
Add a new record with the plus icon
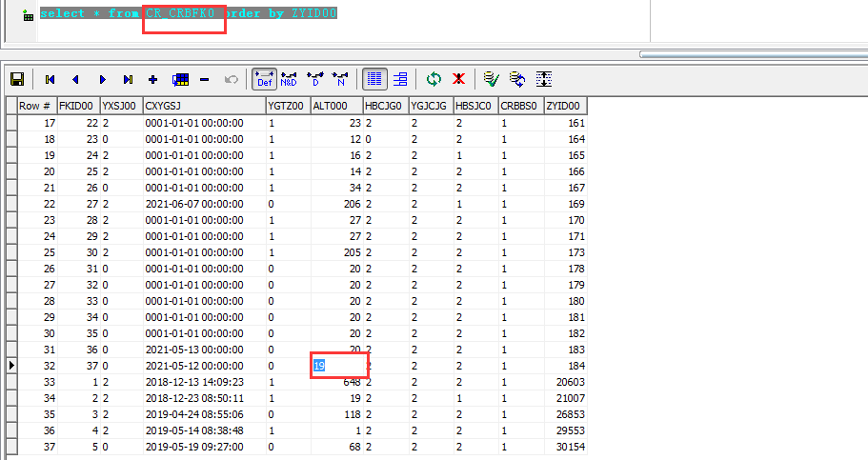153,79
